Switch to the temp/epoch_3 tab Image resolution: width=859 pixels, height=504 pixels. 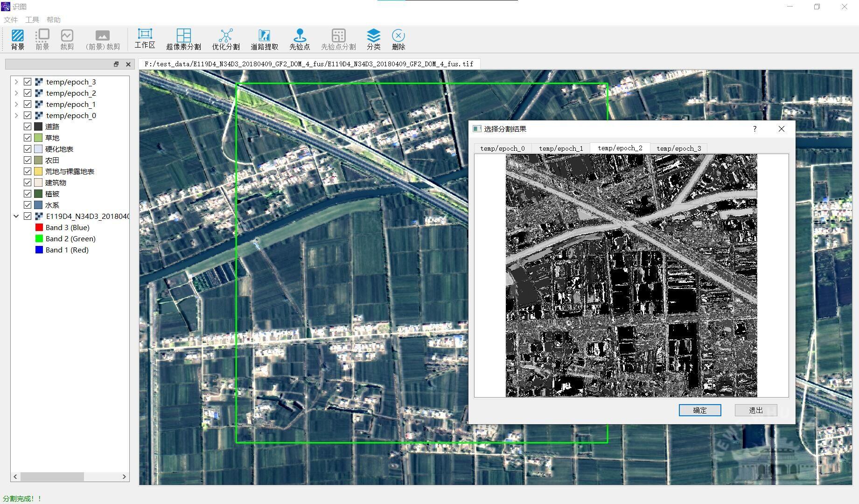[x=678, y=148]
